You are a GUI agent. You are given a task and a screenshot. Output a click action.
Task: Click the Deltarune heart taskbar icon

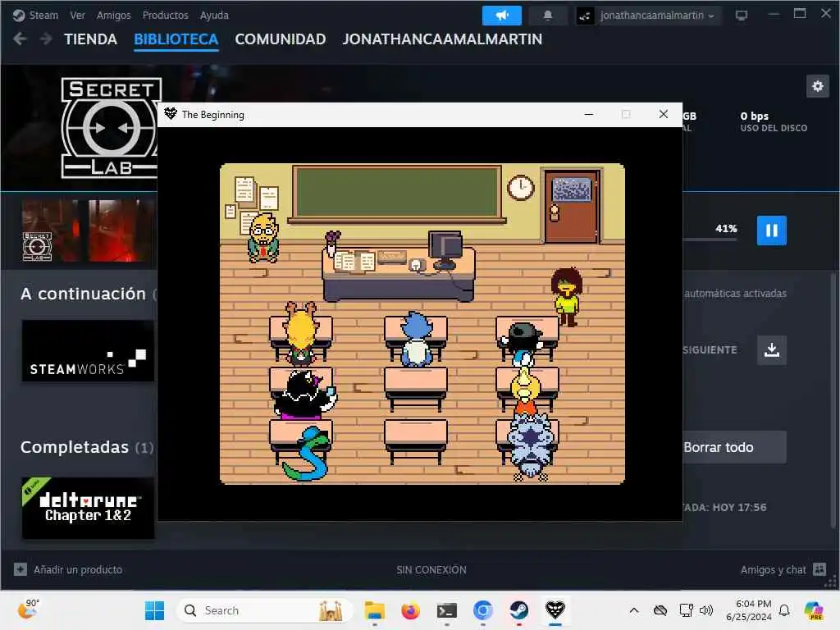coord(555,610)
